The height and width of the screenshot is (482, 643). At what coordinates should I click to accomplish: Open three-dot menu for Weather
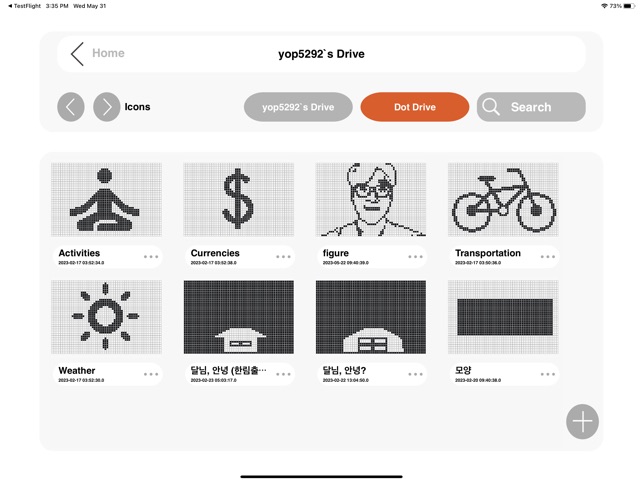coord(151,374)
